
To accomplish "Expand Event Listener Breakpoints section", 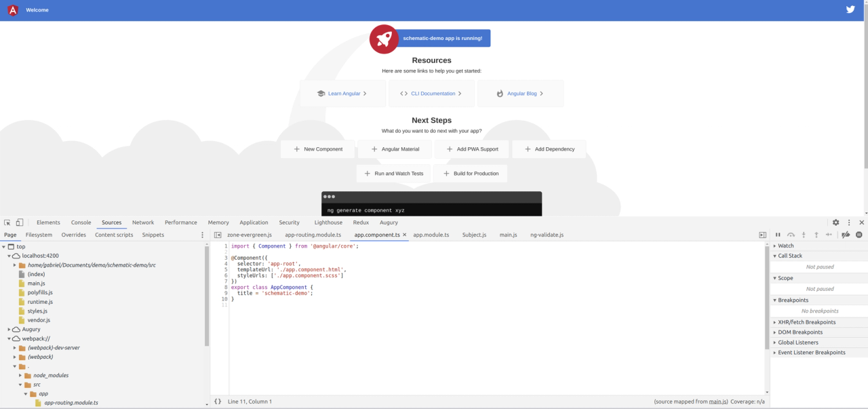I will [818, 353].
